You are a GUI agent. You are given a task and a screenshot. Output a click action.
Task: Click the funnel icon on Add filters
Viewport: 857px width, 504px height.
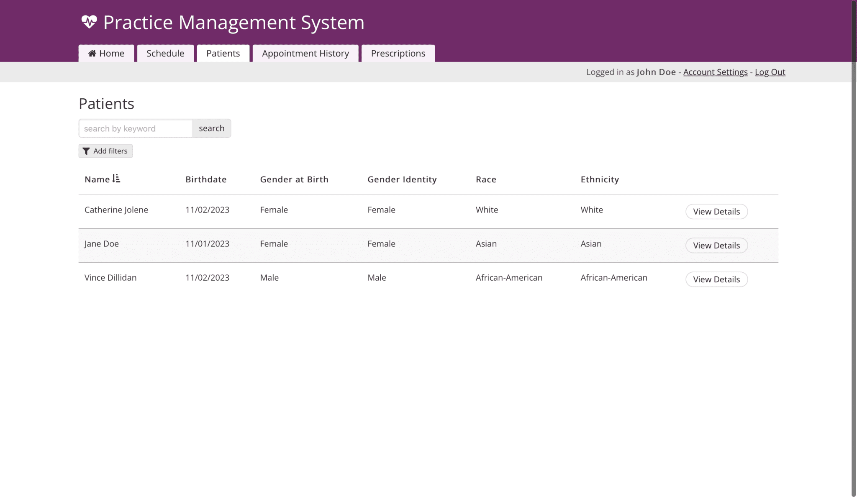(x=87, y=151)
